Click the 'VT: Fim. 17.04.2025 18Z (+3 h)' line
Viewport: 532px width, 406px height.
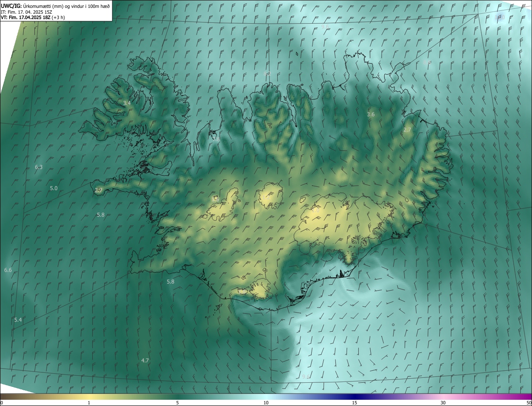[x=33, y=17]
